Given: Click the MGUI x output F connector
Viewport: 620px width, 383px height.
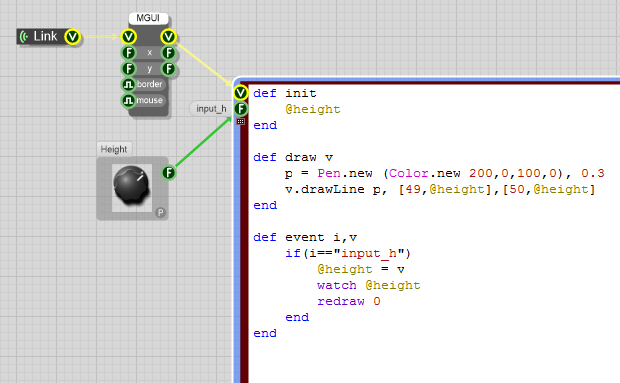Looking at the screenshot, I should 169,53.
